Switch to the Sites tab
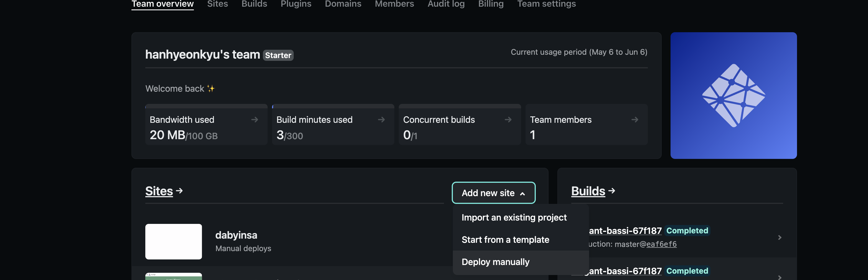 coord(217,4)
